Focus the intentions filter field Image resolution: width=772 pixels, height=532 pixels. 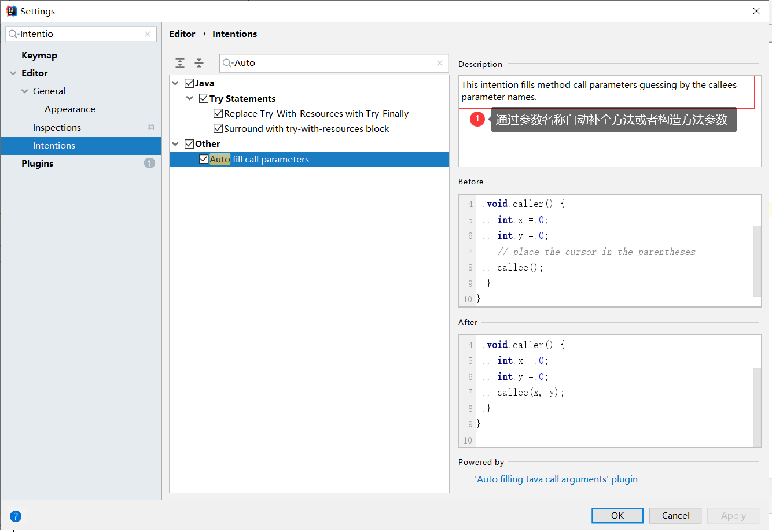coord(334,63)
